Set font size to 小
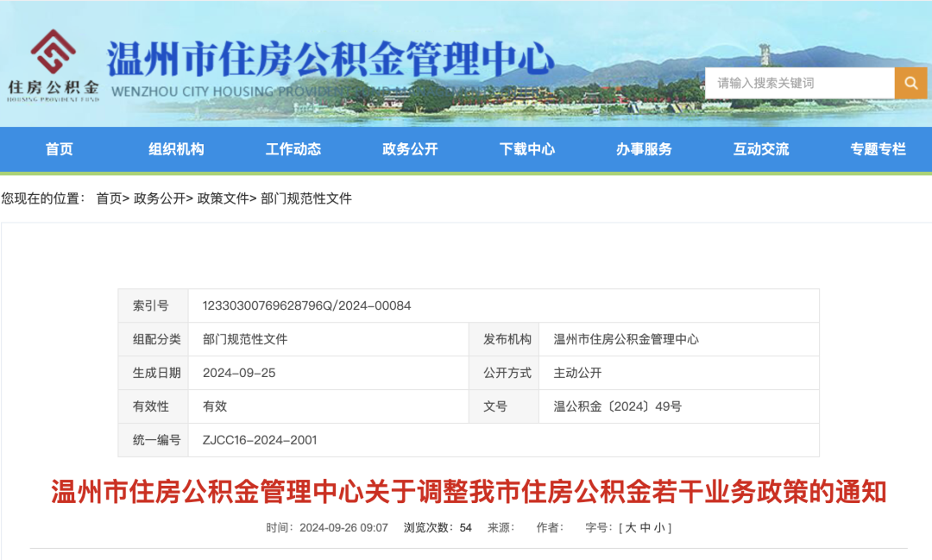Viewport: 932px width, 560px height. (659, 528)
